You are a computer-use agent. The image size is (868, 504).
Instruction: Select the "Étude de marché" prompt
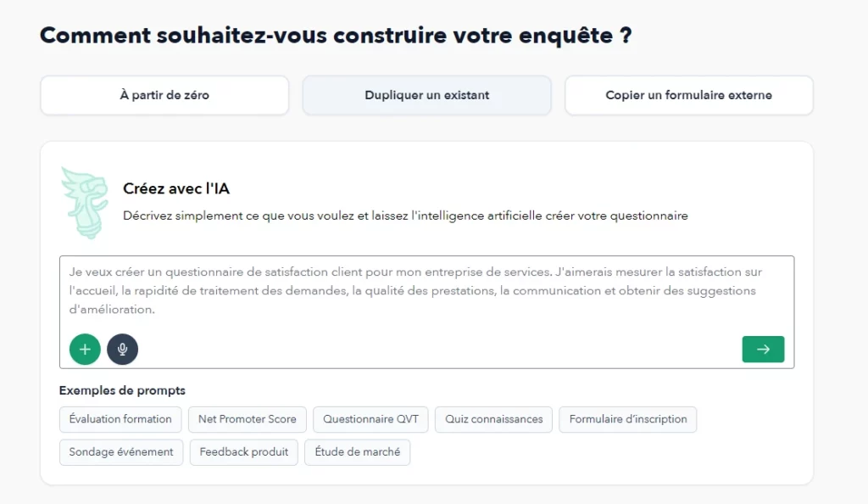(357, 451)
